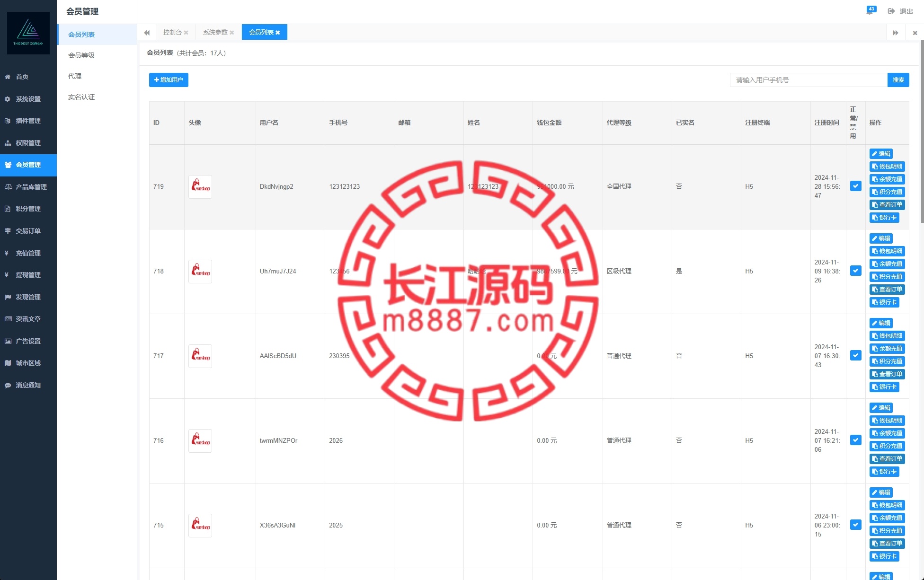Open 充值管理 in the sidebar

pyautogui.click(x=28, y=253)
